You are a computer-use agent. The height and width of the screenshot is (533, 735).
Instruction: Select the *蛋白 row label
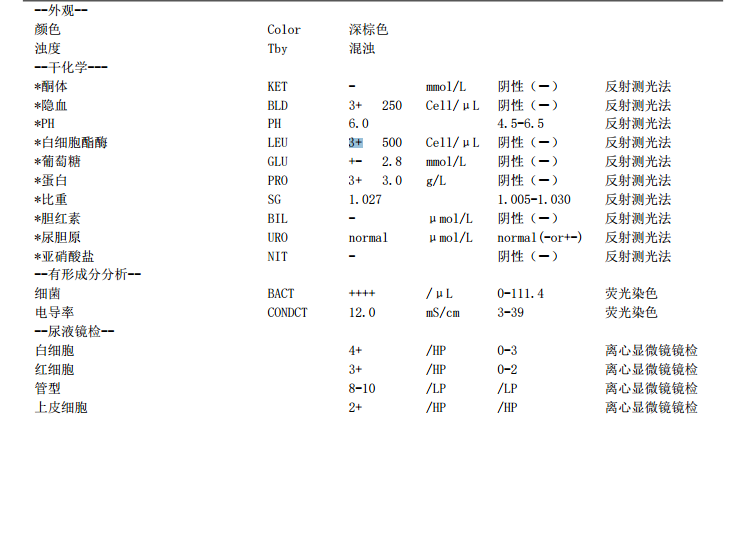click(x=51, y=180)
